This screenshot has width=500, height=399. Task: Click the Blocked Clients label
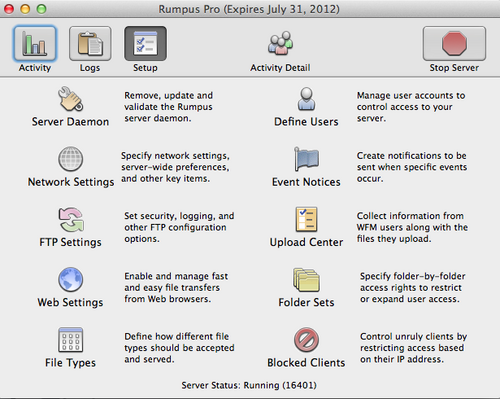coord(306,363)
